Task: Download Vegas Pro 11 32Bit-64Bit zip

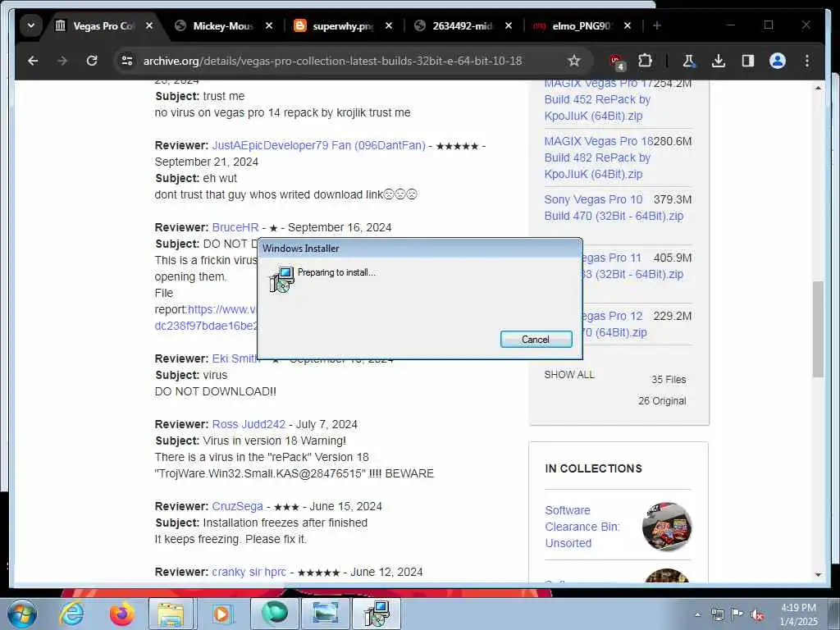Action: click(632, 266)
